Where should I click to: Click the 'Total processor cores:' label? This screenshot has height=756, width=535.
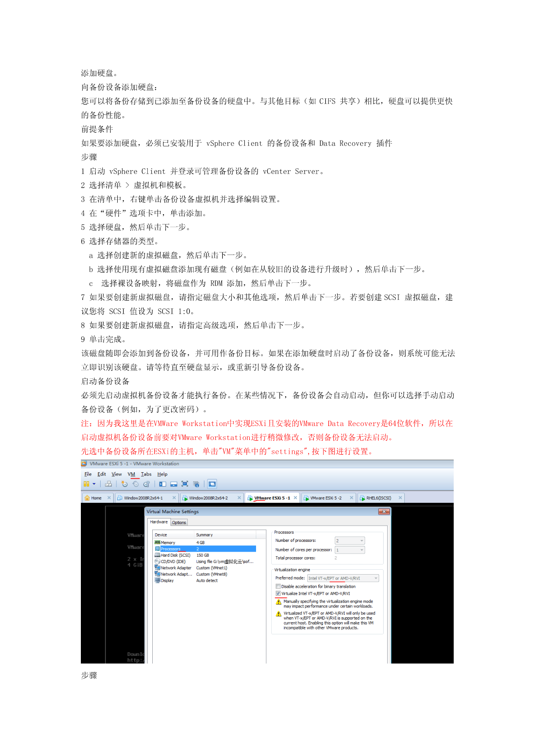coord(295,558)
